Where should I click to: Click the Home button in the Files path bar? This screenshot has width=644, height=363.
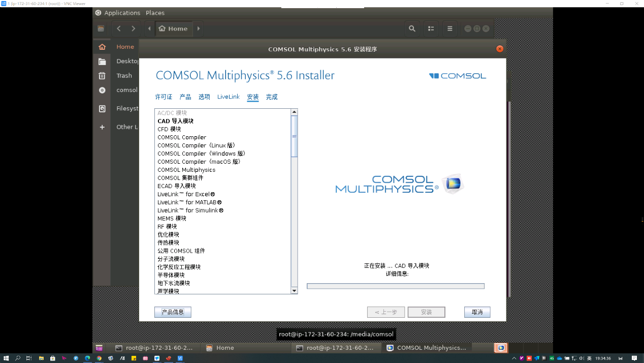(x=173, y=29)
